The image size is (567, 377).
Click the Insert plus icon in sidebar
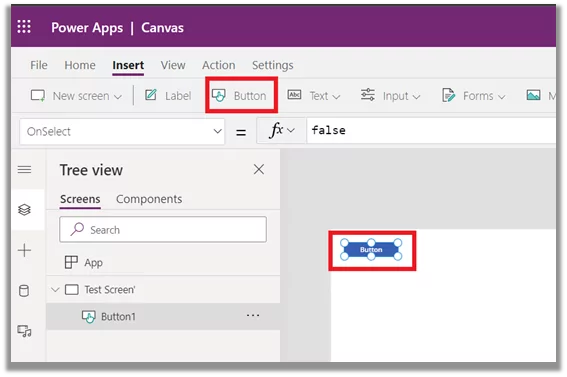point(25,250)
